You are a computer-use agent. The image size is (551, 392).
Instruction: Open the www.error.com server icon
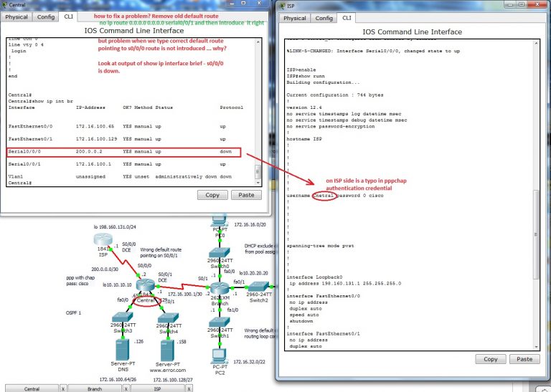[167, 350]
